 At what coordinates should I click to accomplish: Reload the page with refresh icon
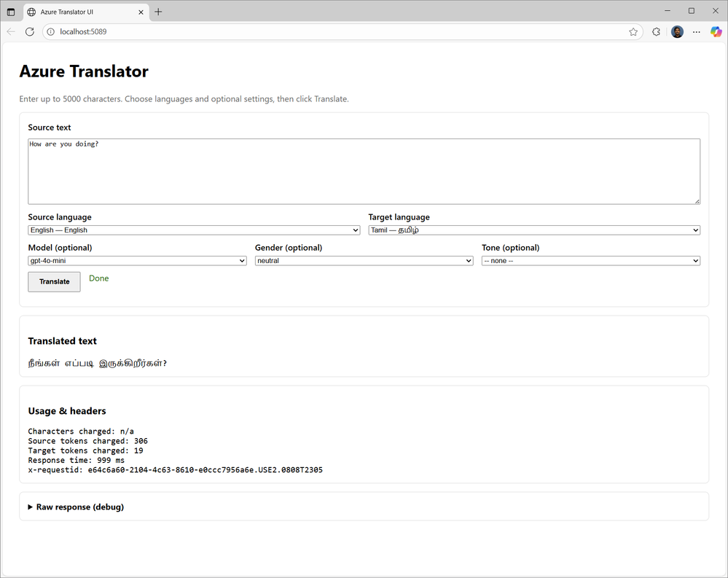pos(30,31)
